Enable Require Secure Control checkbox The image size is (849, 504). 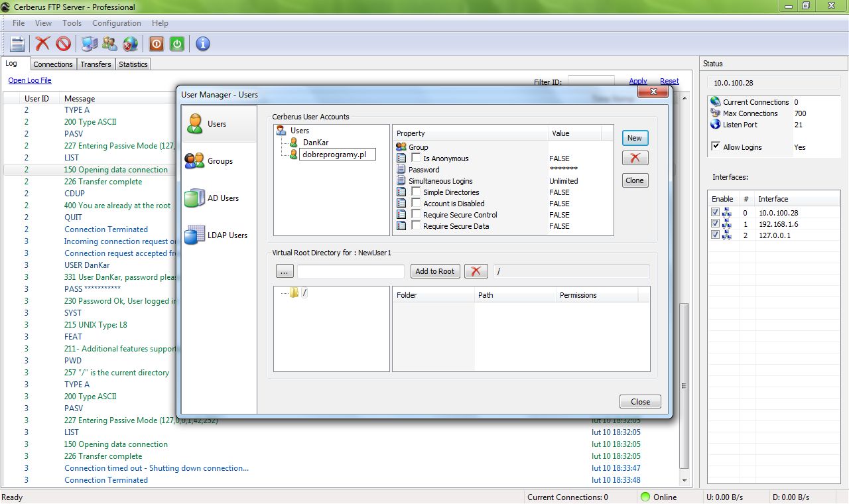point(416,214)
